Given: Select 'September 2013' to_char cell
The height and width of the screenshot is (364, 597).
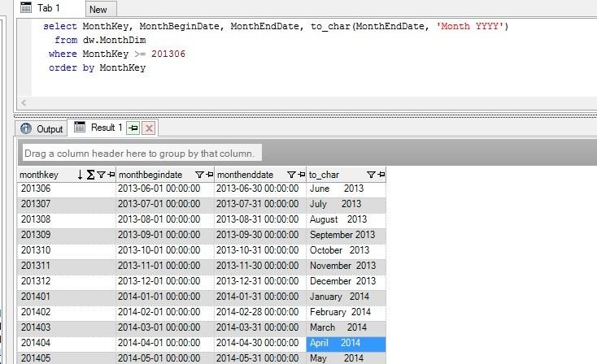Looking at the screenshot, I should [346, 235].
